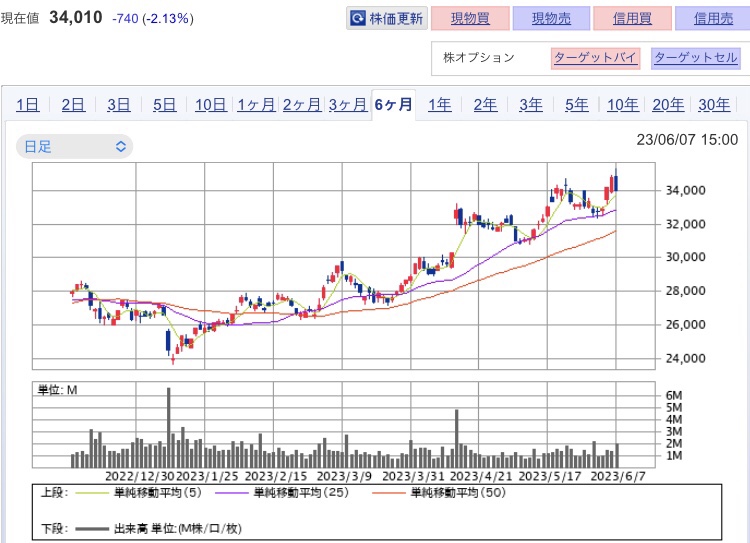Screen dimensions: 750x543
Task: Switch to the 10年 chart period
Action: pos(623,104)
